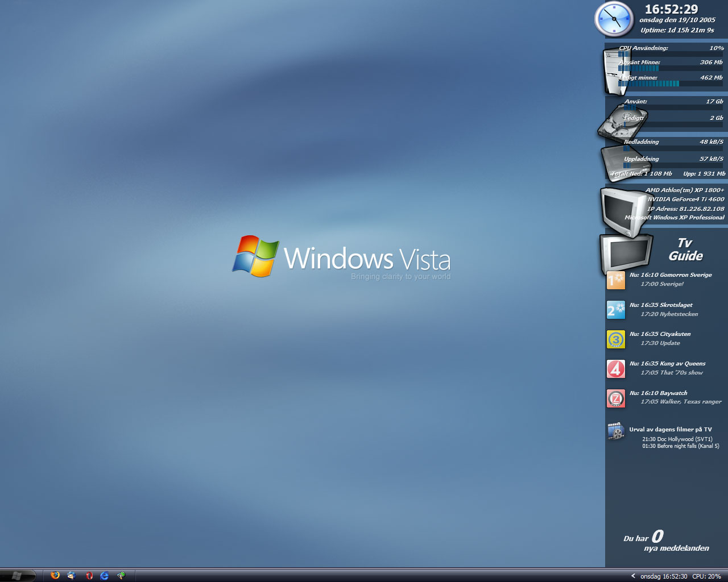Launch Opera browser from the taskbar
The height and width of the screenshot is (582, 728).
[x=89, y=576]
